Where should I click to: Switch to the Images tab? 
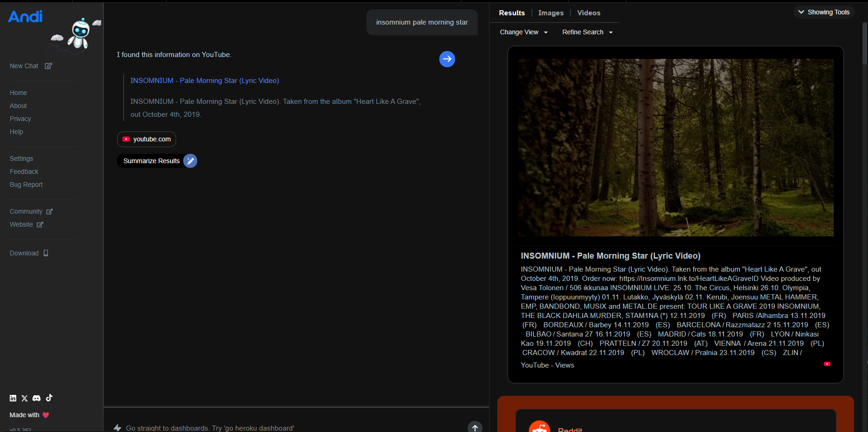pos(551,13)
